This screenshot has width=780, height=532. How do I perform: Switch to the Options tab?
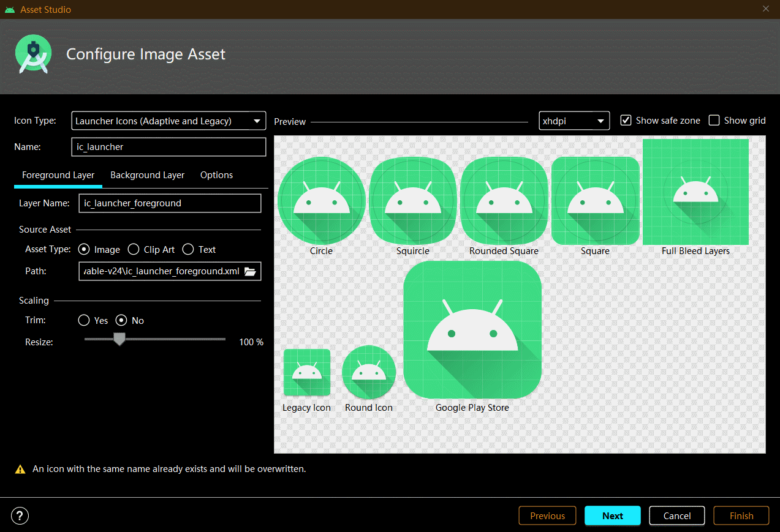[216, 175]
